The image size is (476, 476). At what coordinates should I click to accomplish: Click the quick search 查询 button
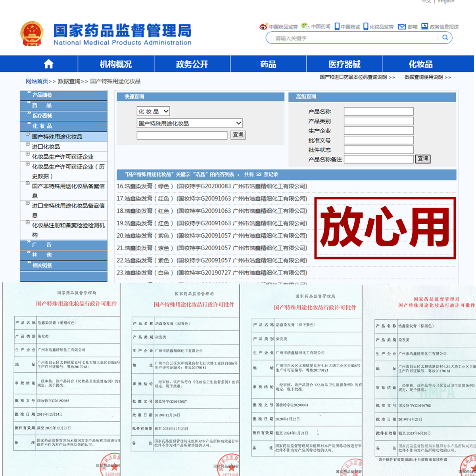(x=238, y=135)
